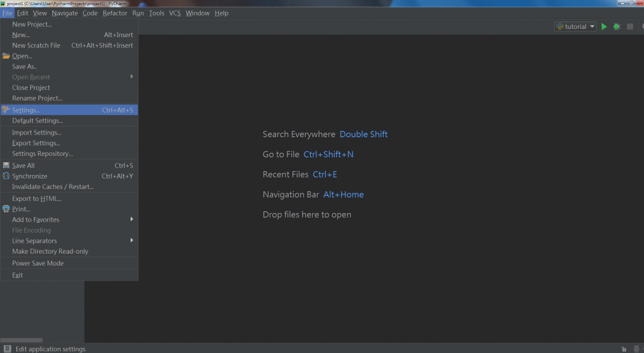
Task: Open Settings Repository...
Action: [69, 154]
